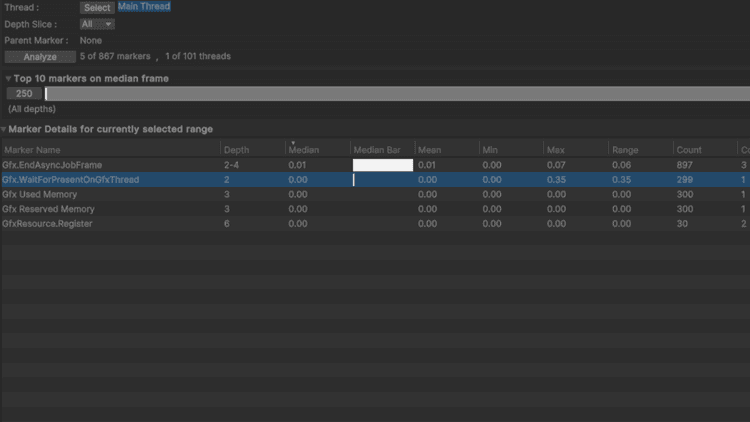The height and width of the screenshot is (422, 750).
Task: Collapse Top 10 markers on median frame
Action: pyautogui.click(x=8, y=78)
